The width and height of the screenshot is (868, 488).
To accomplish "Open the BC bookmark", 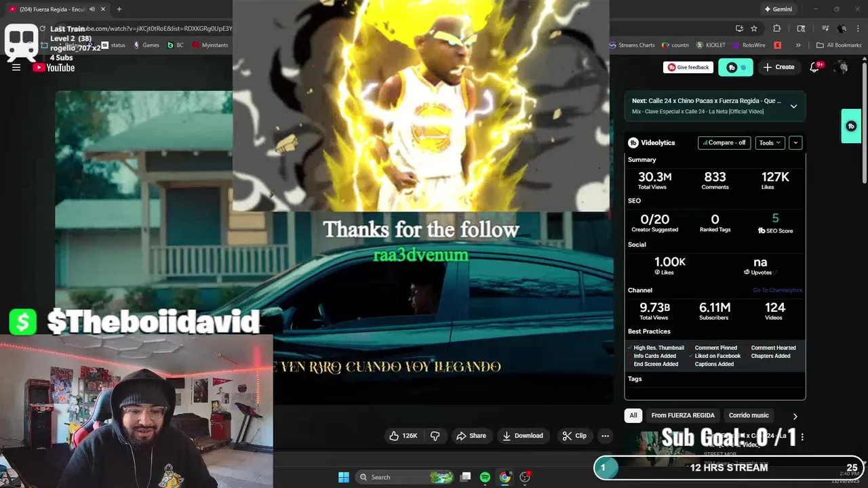I will [175, 45].
